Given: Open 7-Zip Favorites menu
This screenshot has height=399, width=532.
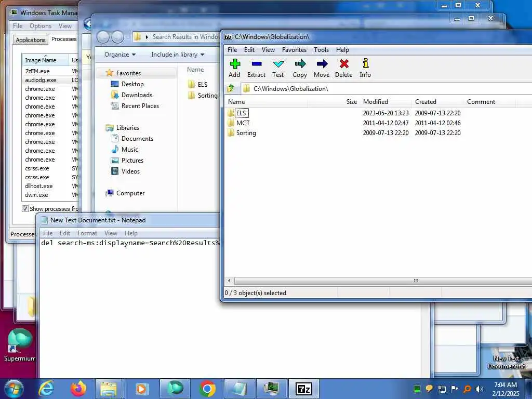Looking at the screenshot, I should click(294, 50).
